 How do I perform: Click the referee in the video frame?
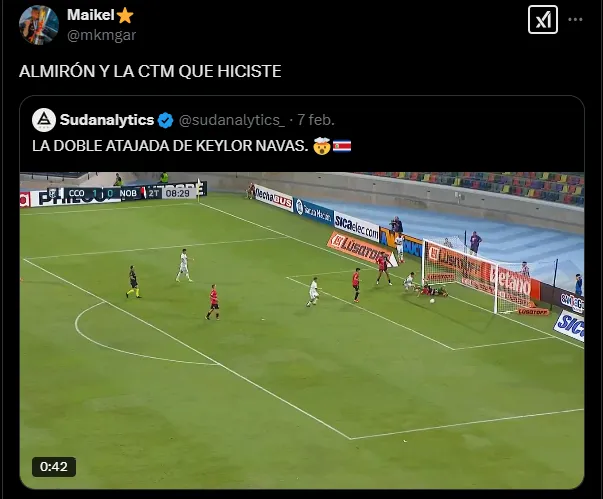click(x=133, y=282)
